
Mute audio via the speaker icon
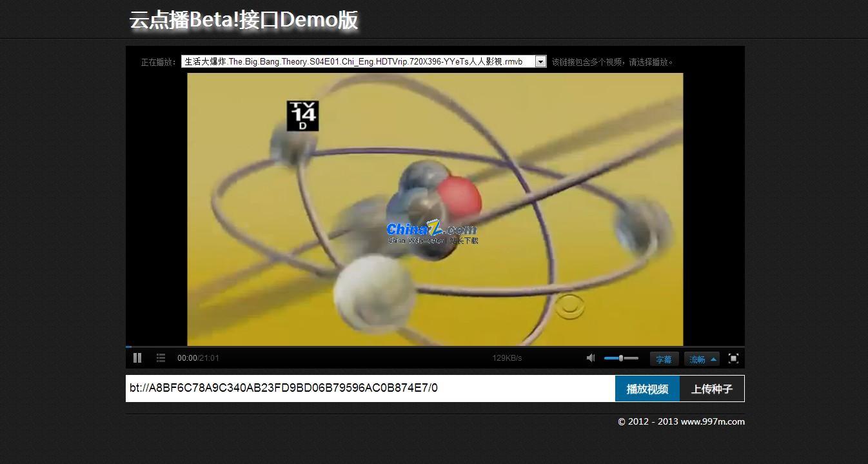[x=591, y=358]
